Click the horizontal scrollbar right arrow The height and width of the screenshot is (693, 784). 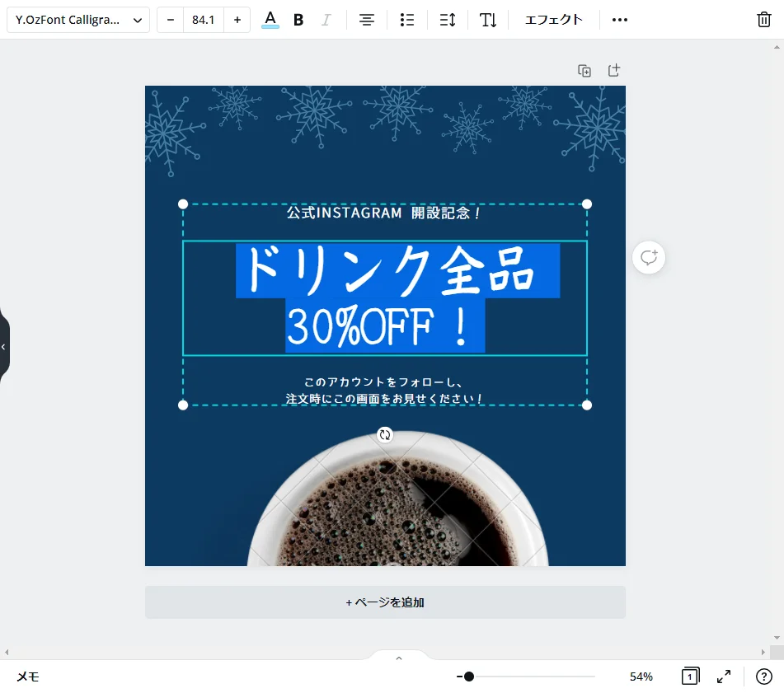pos(763,652)
